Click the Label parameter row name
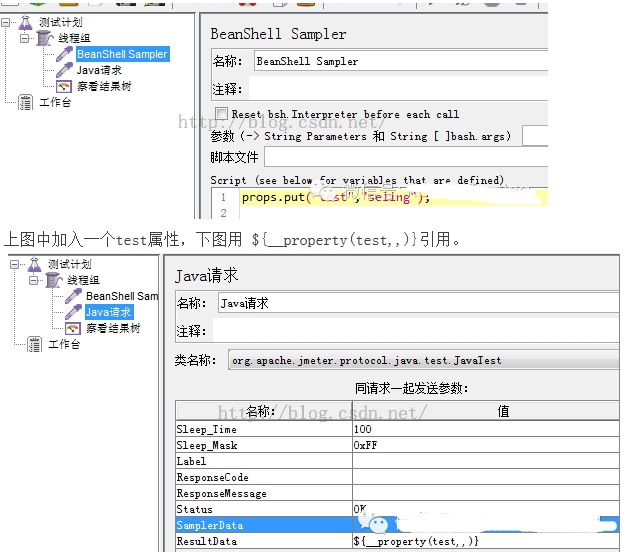This screenshot has height=554, width=624. pos(264,461)
